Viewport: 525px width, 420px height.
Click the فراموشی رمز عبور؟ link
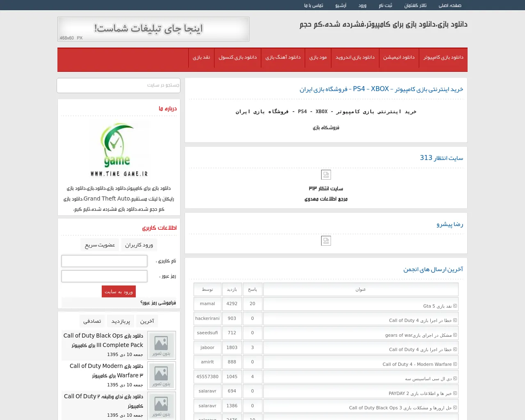click(158, 303)
